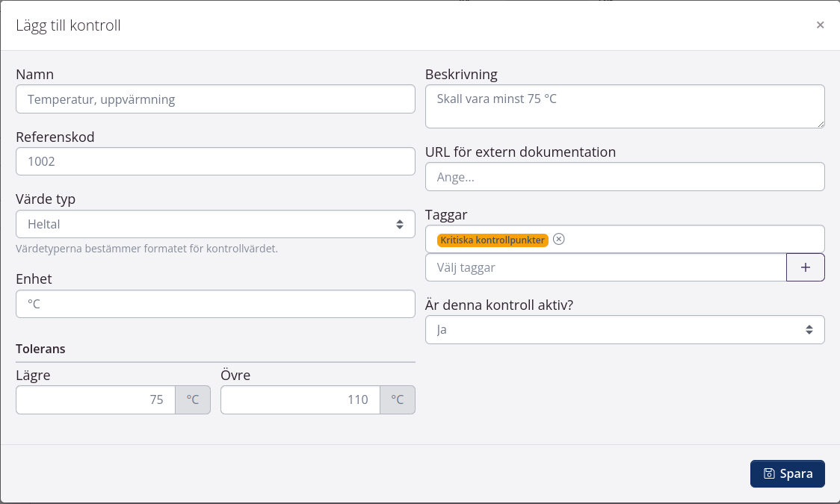
Task: Save the control with Spara
Action: pos(787,473)
